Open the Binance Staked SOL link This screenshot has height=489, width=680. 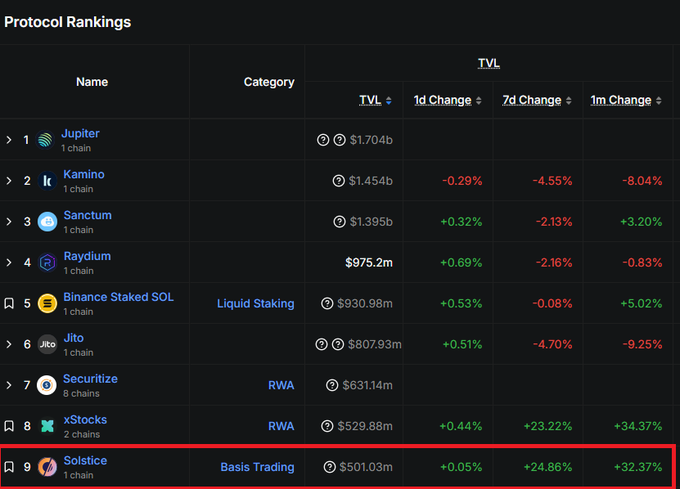[x=118, y=297]
